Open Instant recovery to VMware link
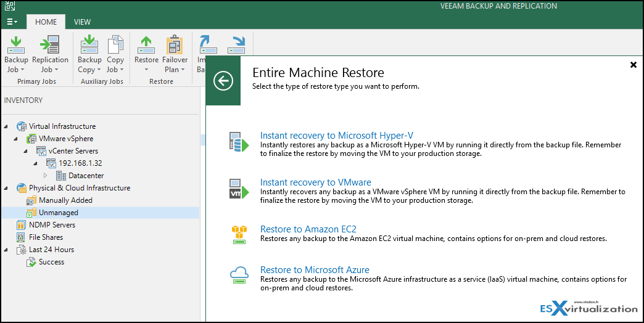The width and height of the screenshot is (644, 323). click(315, 182)
